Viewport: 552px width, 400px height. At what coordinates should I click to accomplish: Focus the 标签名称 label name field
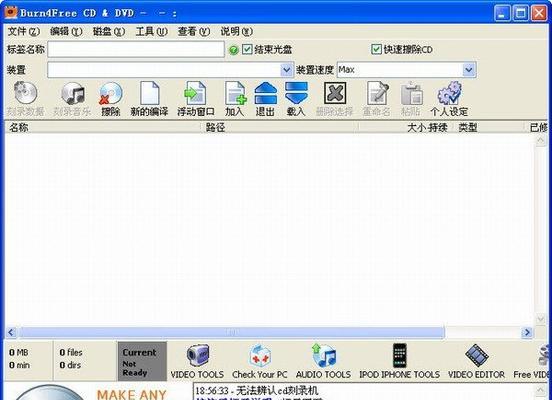point(136,49)
